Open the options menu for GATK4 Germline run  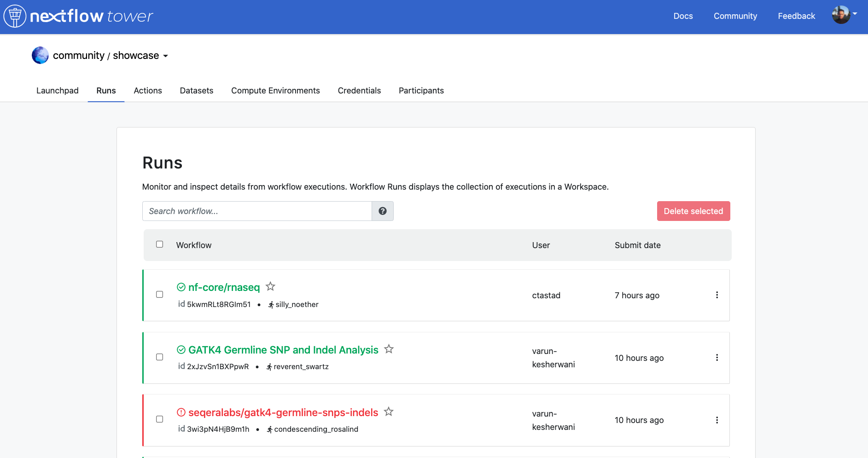tap(717, 358)
